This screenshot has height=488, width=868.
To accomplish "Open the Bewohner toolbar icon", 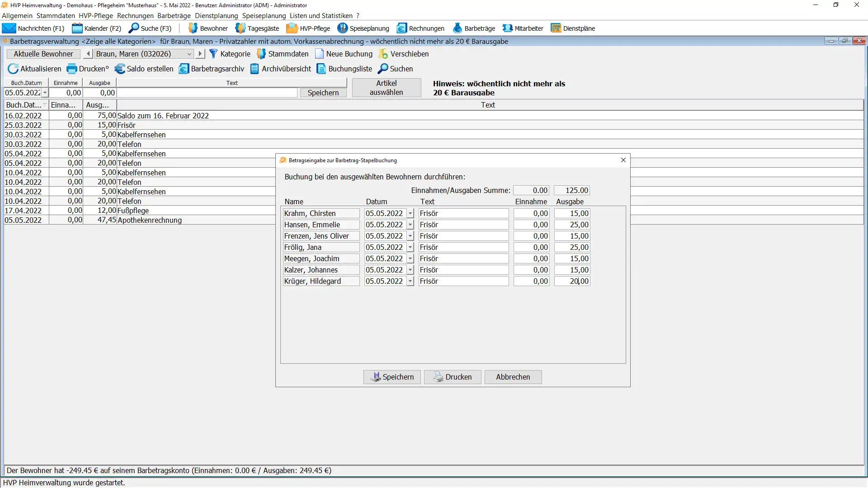I will 193,28.
